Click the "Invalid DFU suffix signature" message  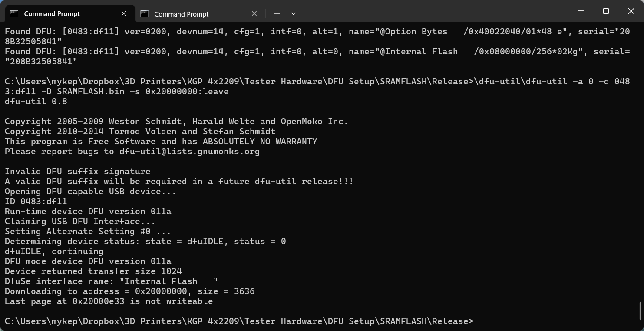pyautogui.click(x=77, y=171)
